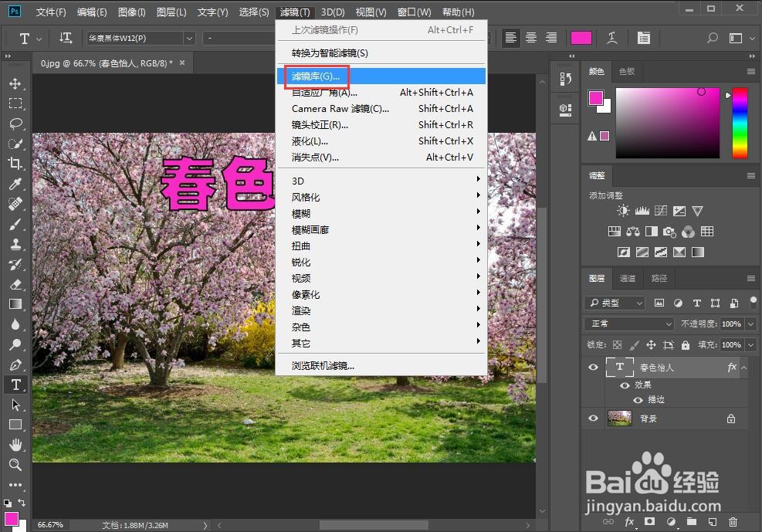Hide the 效果 group on the text layer
Viewport: 762px width, 532px height.
[x=624, y=384]
